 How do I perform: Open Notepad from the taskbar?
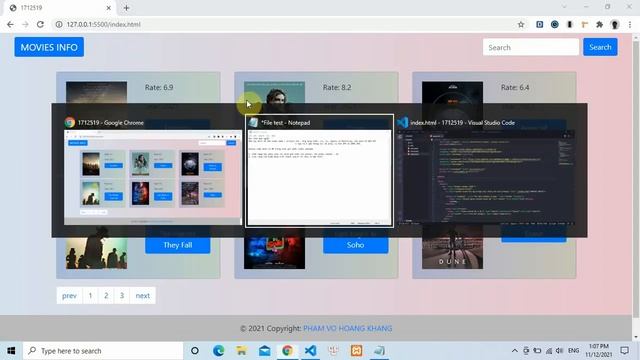coord(379,351)
